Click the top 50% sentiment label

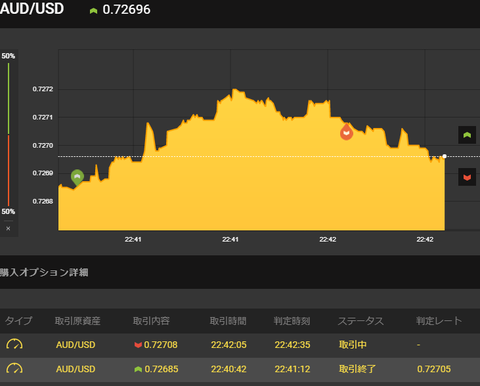click(x=8, y=56)
